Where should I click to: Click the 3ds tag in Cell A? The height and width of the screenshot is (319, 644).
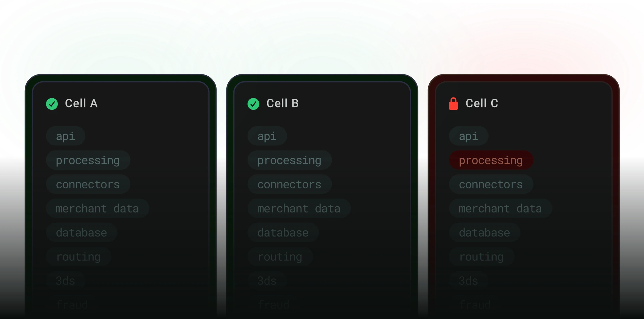(x=65, y=281)
